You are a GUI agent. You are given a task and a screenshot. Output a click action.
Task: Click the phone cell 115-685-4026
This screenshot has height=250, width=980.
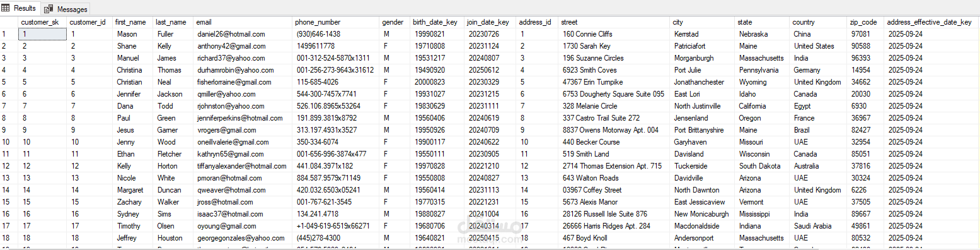[x=336, y=82]
